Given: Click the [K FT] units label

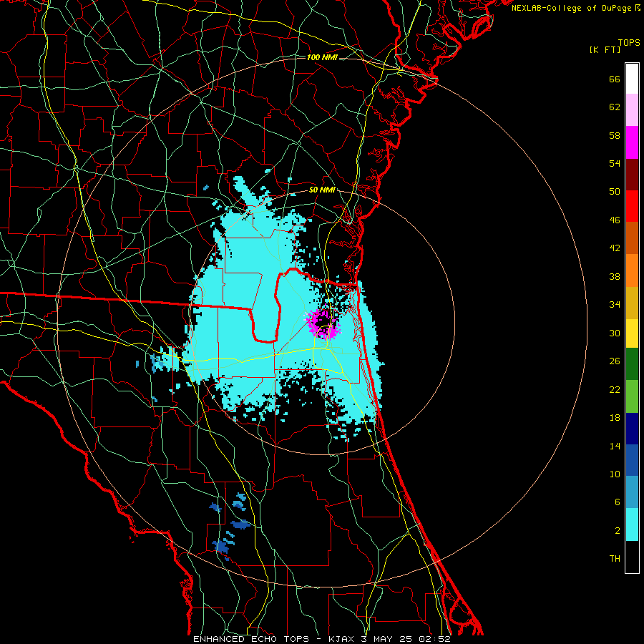Looking at the screenshot, I should pos(605,49).
